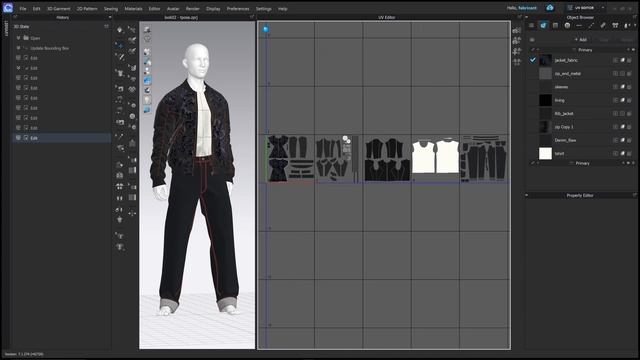Click the Hello user account label
640x360 pixels.
(x=522, y=8)
